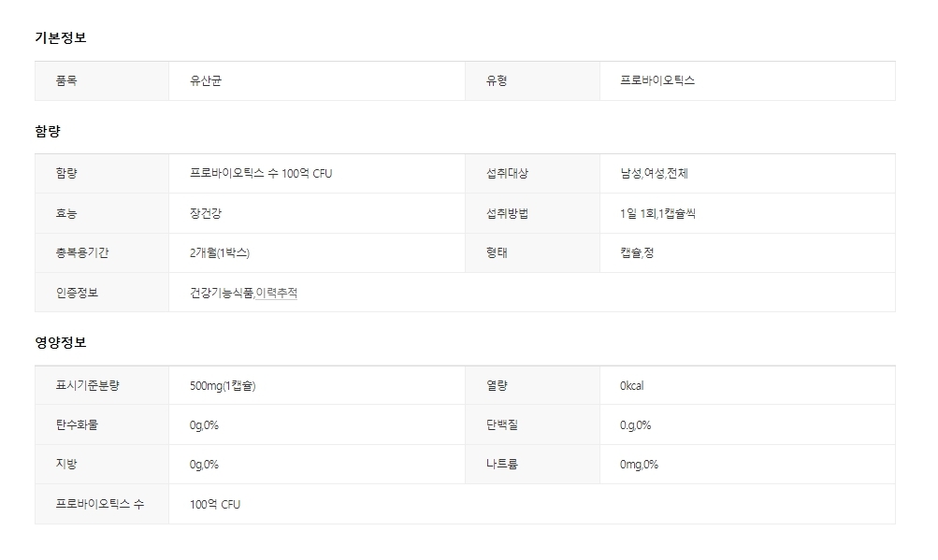This screenshot has height=560, width=938.
Task: Select the 캡슐,정 form value
Action: pyautogui.click(x=637, y=252)
